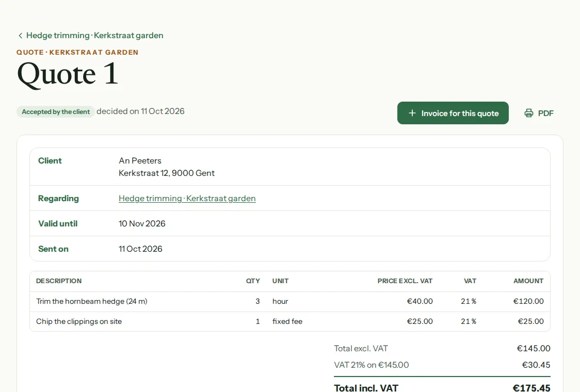Viewport: 580px width, 392px height.
Task: Click the 'PRICE EXCL. VAT' column header
Action: tap(405, 281)
